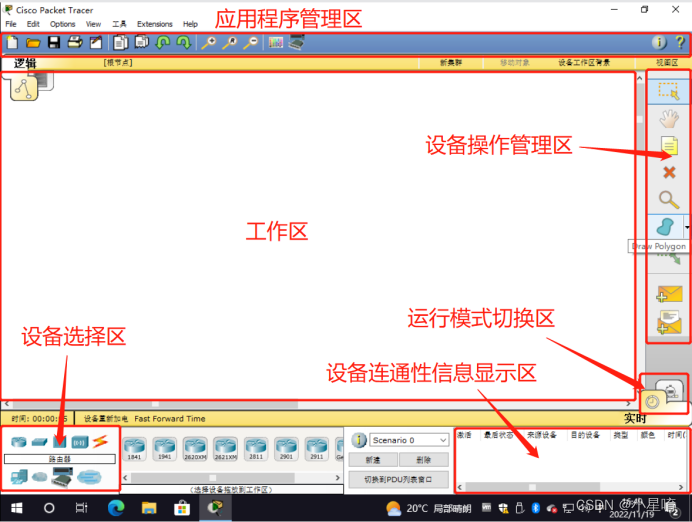The image size is (692, 522).
Task: Select the End Devices category
Action: pos(19,477)
